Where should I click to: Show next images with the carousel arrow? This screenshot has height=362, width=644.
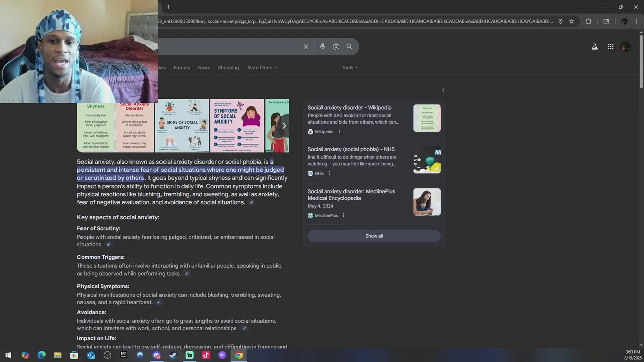tap(284, 126)
